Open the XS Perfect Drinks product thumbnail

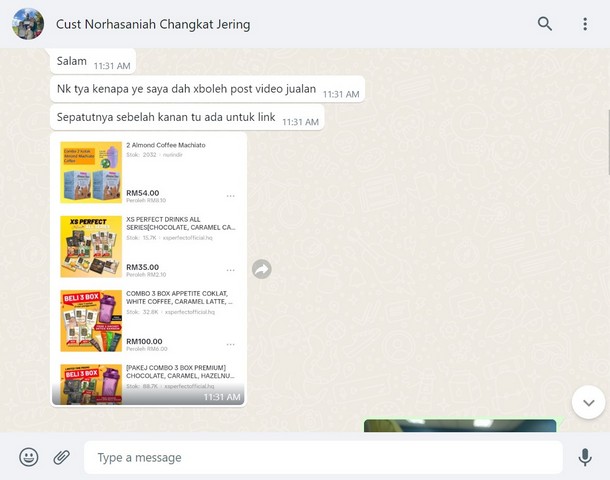91,247
